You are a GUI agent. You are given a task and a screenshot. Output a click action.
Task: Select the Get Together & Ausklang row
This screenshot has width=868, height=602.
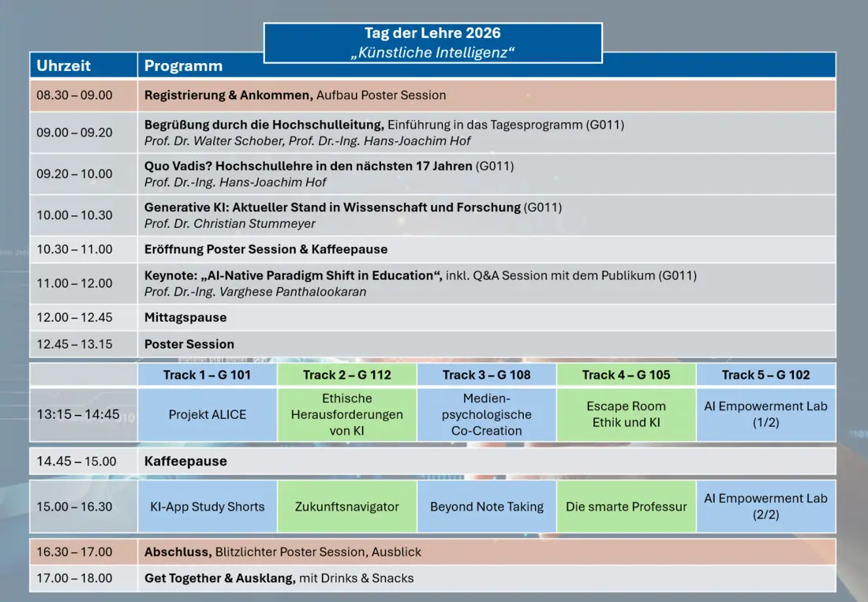pos(433,578)
